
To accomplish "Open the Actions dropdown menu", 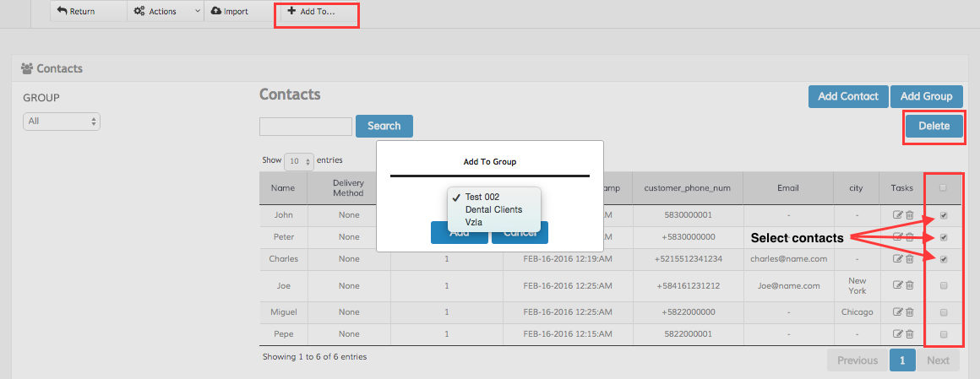I will (167, 12).
